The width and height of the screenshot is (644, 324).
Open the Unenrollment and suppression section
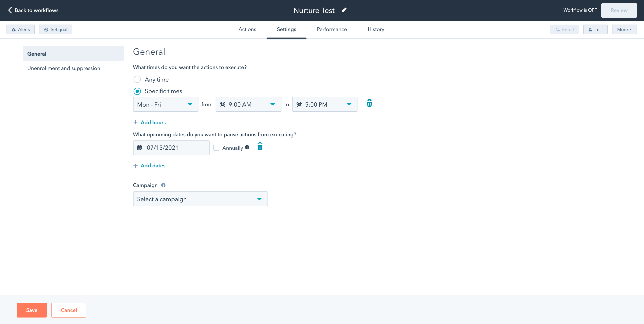coord(64,68)
